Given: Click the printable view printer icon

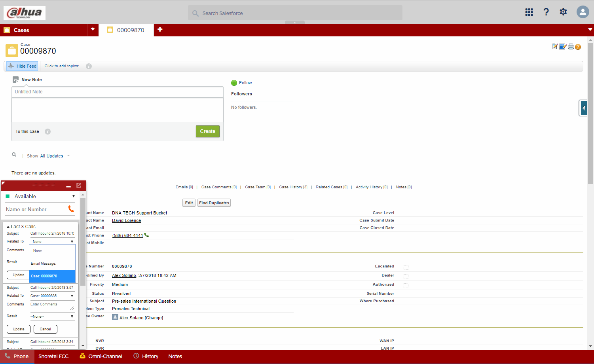Looking at the screenshot, I should coord(571,47).
